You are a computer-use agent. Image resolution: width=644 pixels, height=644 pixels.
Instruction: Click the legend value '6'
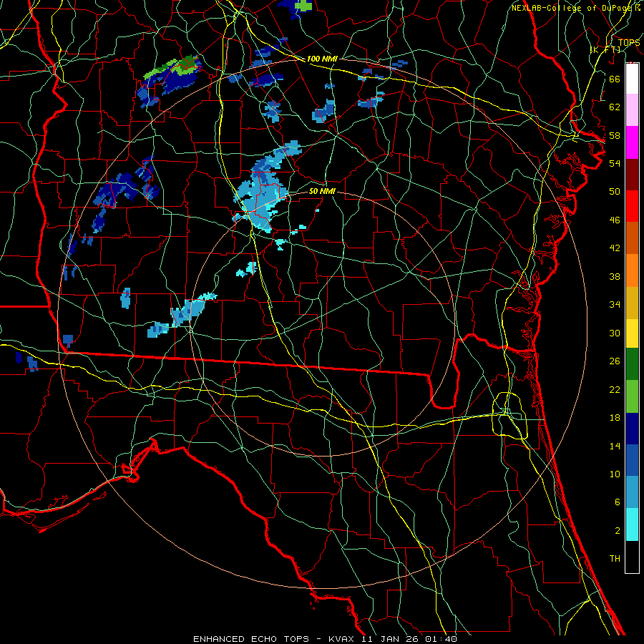[x=618, y=502]
